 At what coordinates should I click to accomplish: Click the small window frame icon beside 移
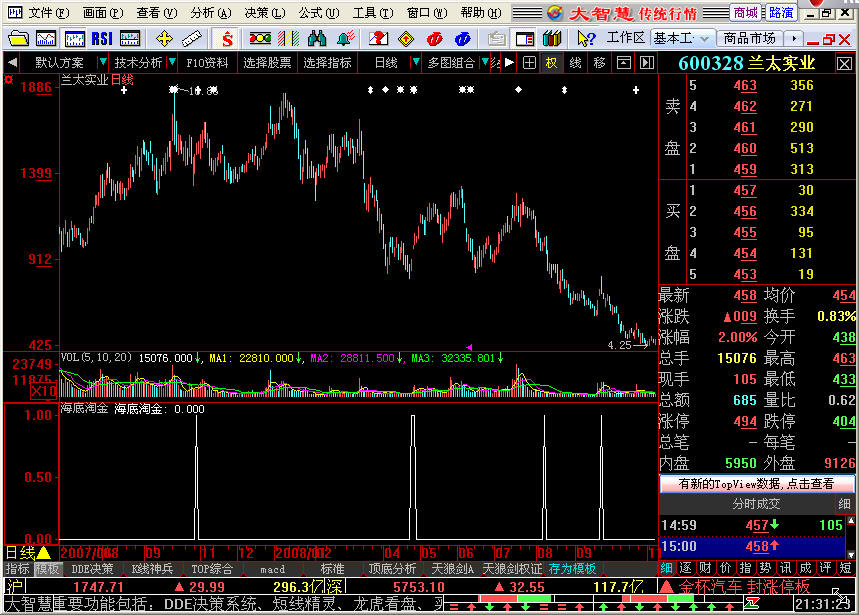click(623, 63)
